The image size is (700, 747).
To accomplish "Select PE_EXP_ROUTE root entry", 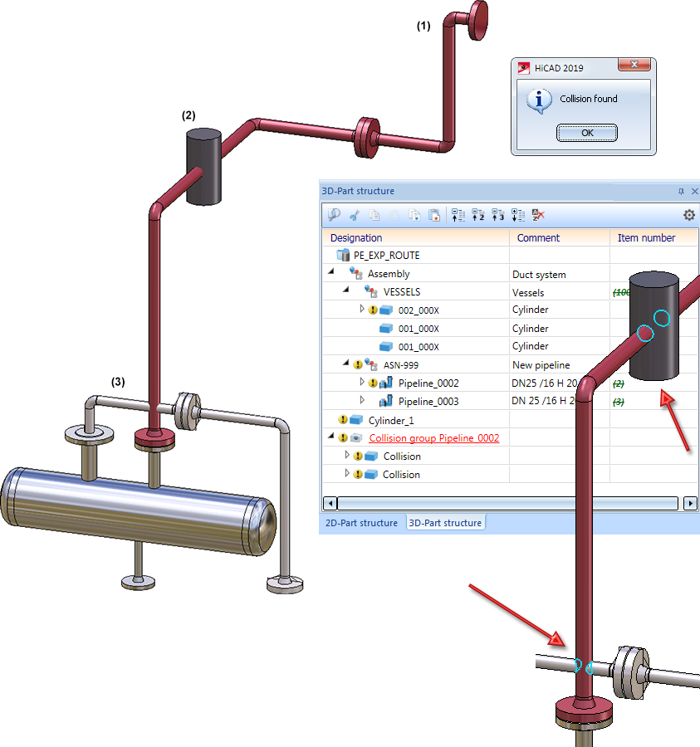I will [x=386, y=256].
